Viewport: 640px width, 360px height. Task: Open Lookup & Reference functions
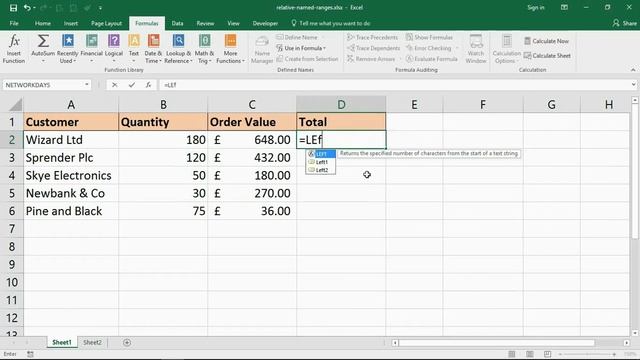tap(178, 48)
